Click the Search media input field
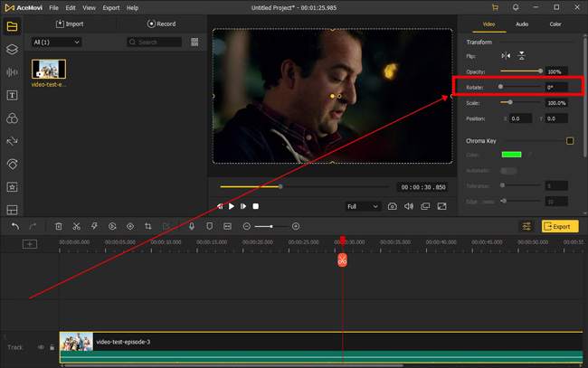Viewport: 588px width, 368px height. pos(154,42)
